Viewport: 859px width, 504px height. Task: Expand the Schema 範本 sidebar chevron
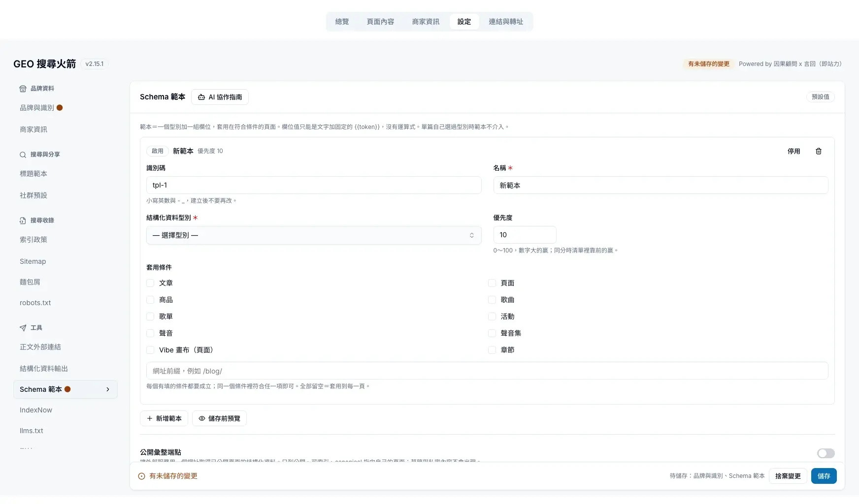108,389
